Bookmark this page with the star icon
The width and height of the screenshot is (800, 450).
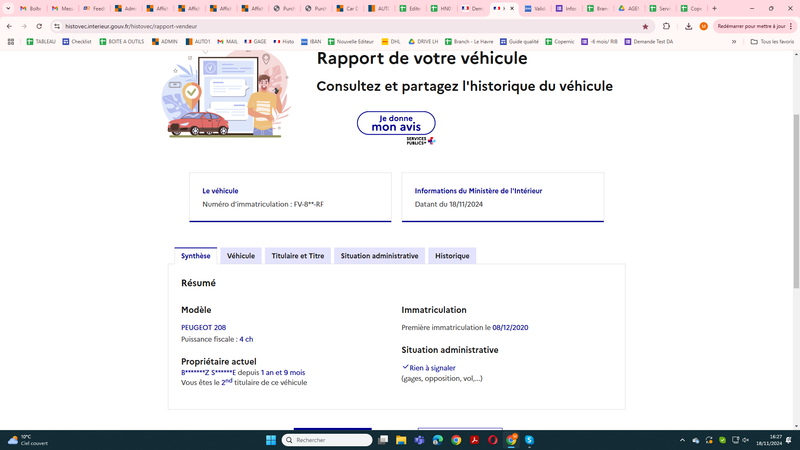tap(645, 26)
